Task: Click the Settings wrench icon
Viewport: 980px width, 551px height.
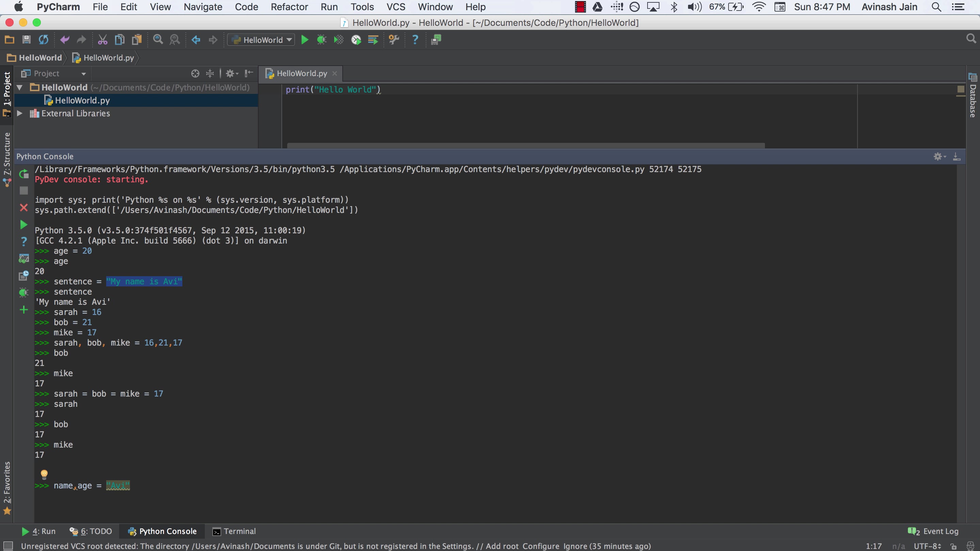Action: [394, 39]
